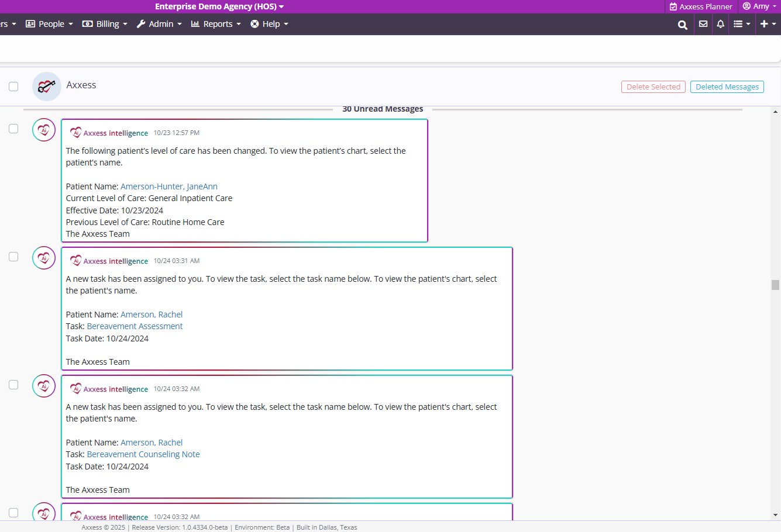
Task: Click the plus add icon
Action: pyautogui.click(x=767, y=24)
